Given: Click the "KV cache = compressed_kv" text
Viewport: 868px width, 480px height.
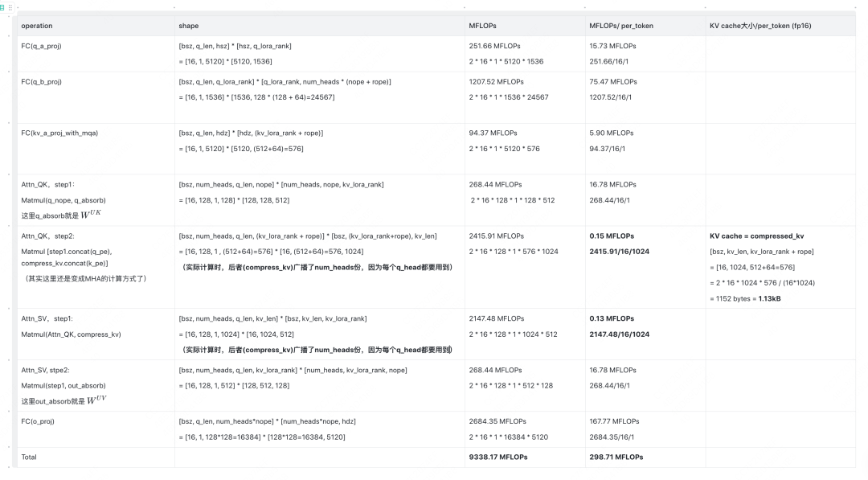Looking at the screenshot, I should [757, 236].
